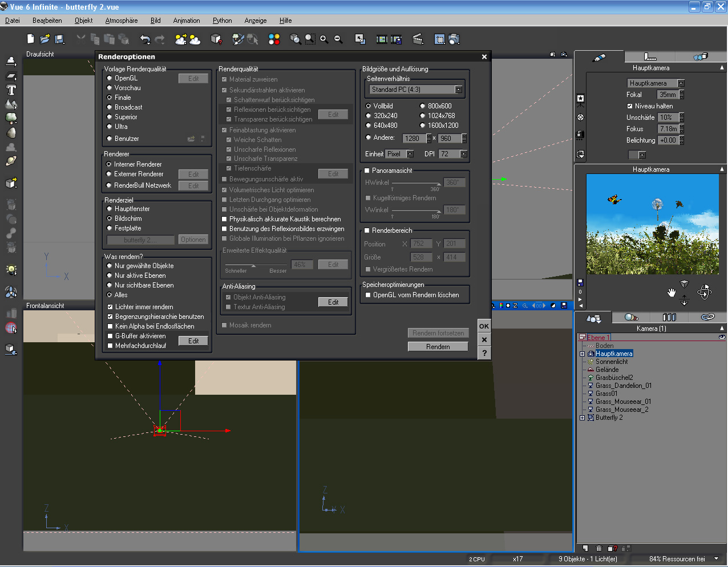The image size is (728, 567).
Task: Click the Open file folder icon
Action: pos(45,39)
